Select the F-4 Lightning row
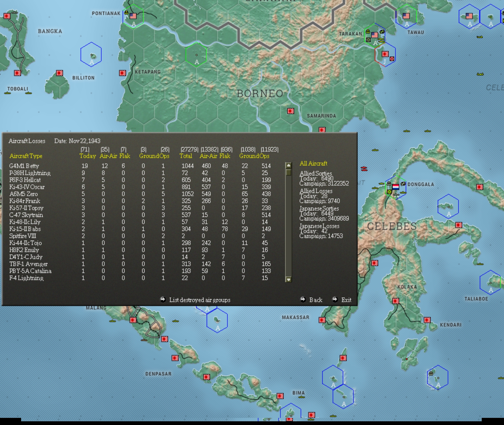This screenshot has height=425, width=504. (140, 278)
